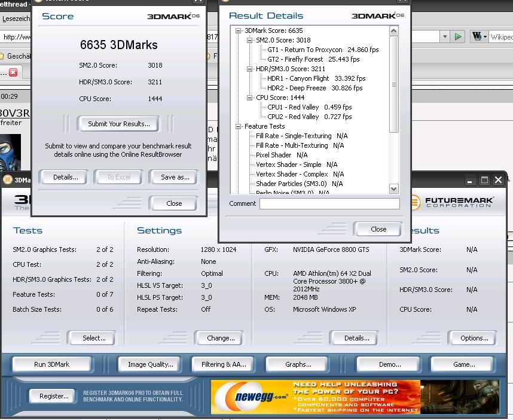Select HDR1 - Canyon Flight row
Screen dimensions: 513x420
(x=316, y=78)
